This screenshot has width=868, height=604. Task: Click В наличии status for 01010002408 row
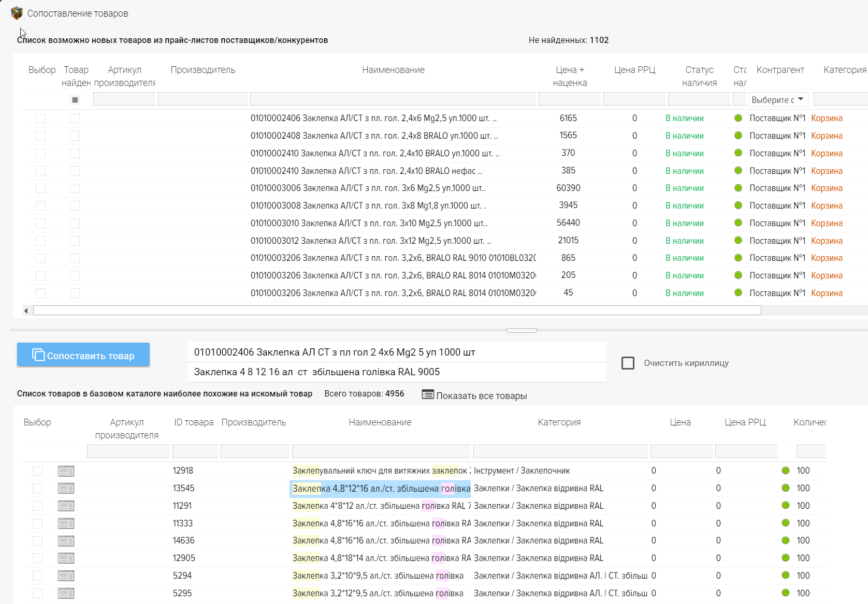pyautogui.click(x=684, y=136)
